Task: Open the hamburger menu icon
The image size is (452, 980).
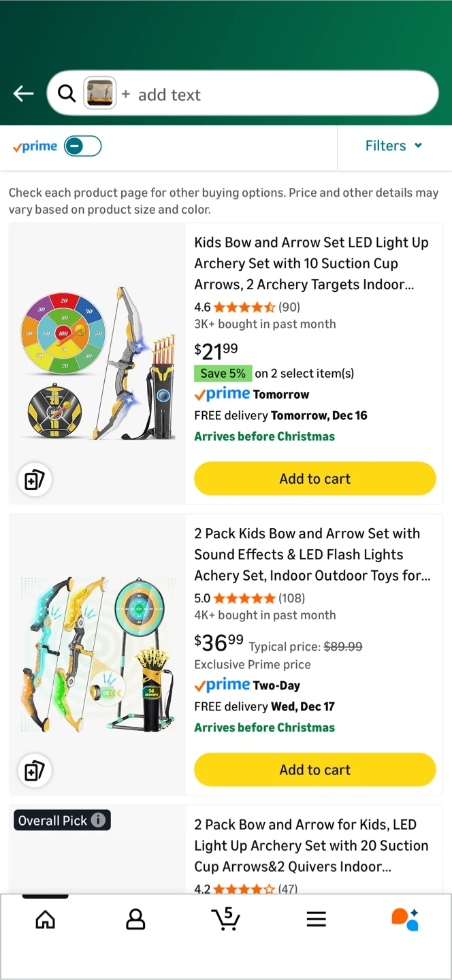Action: click(316, 919)
